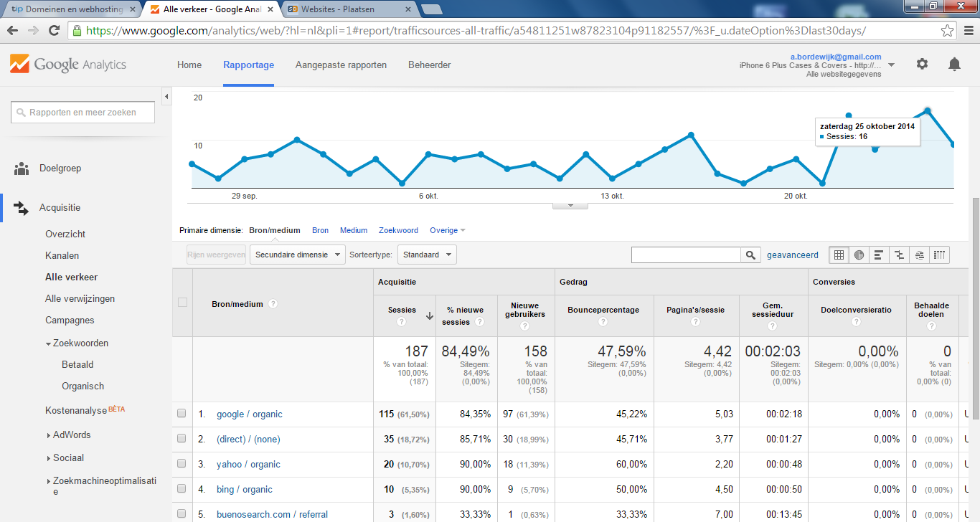The height and width of the screenshot is (522, 980).
Task: Open the notifications bell
Action: (x=954, y=64)
